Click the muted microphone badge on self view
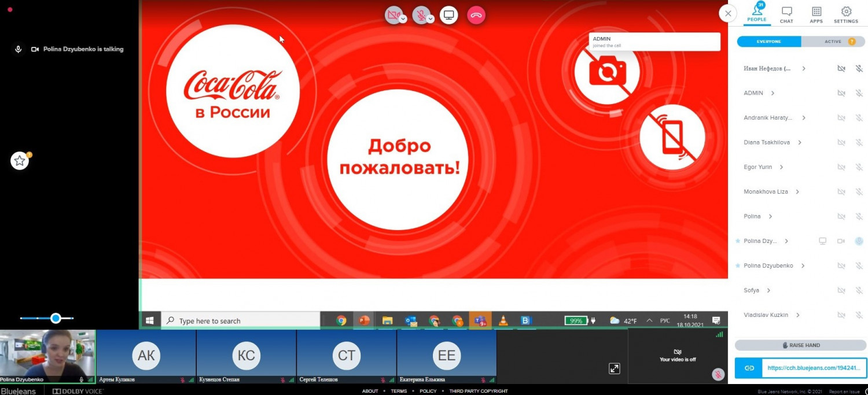Image resolution: width=868 pixels, height=395 pixels. [718, 374]
